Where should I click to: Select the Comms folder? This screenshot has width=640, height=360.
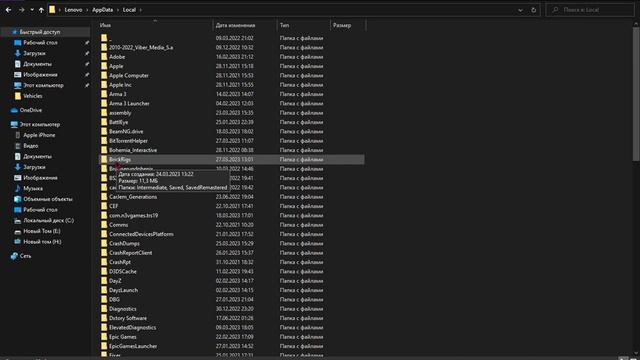[118, 225]
